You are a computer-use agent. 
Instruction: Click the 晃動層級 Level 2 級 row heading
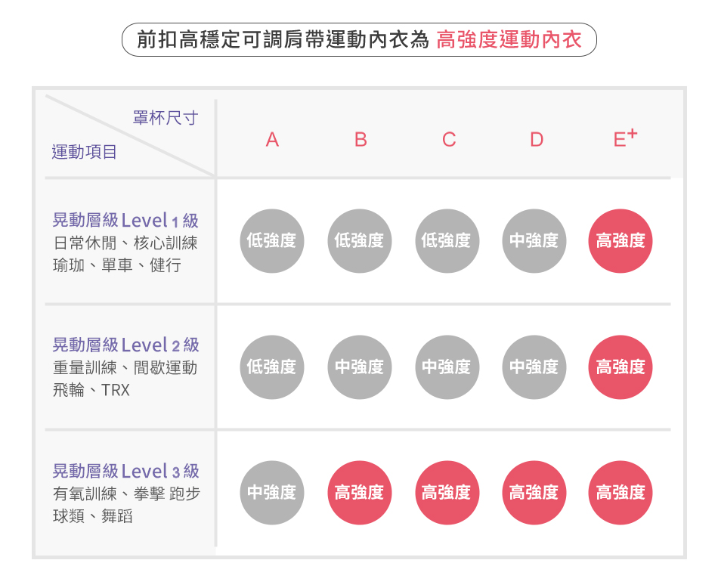tap(125, 345)
